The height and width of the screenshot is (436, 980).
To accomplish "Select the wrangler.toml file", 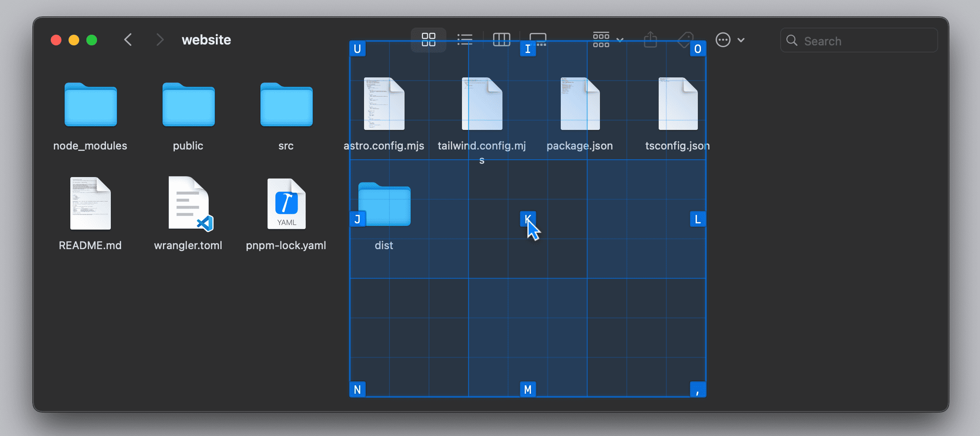I will (188, 205).
